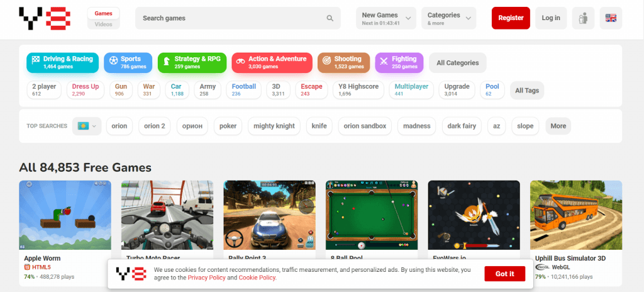Open All Categories list
Screen dimensions: 644x292
pos(458,63)
